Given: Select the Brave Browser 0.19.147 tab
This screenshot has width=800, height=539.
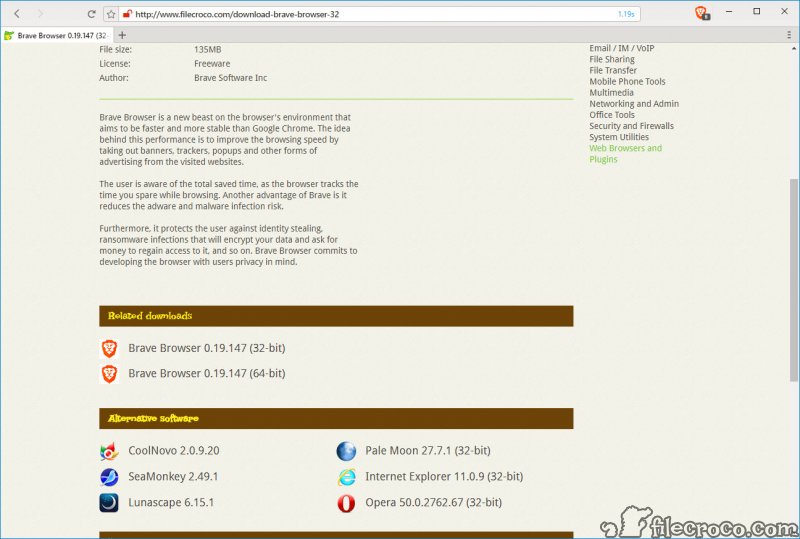Looking at the screenshot, I should pos(57,35).
